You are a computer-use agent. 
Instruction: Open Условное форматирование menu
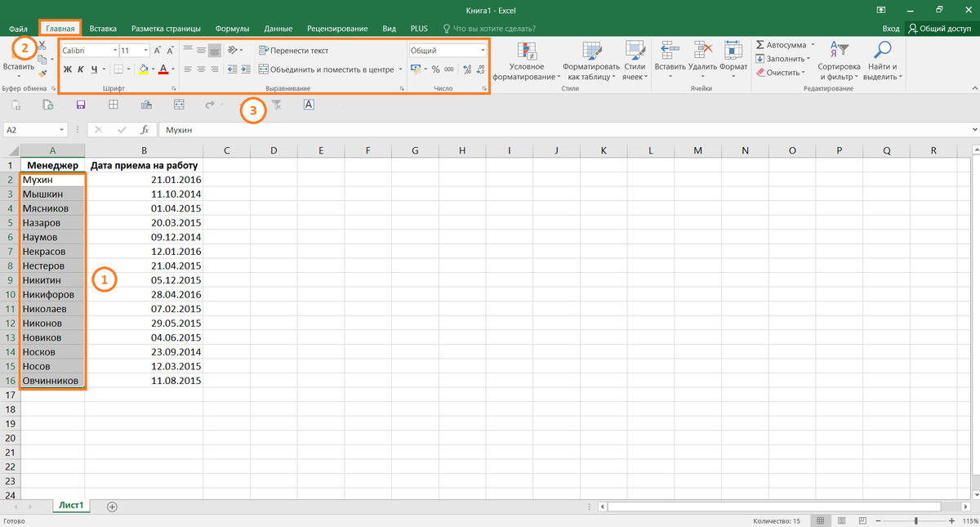(527, 61)
